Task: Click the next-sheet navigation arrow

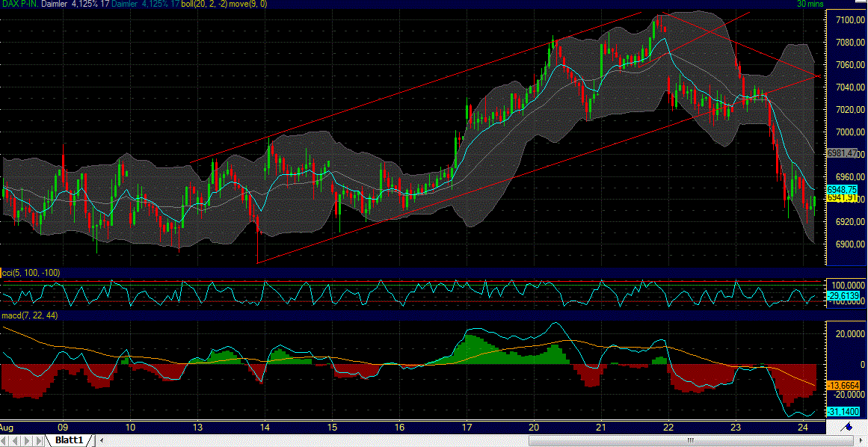Action: 25,440
